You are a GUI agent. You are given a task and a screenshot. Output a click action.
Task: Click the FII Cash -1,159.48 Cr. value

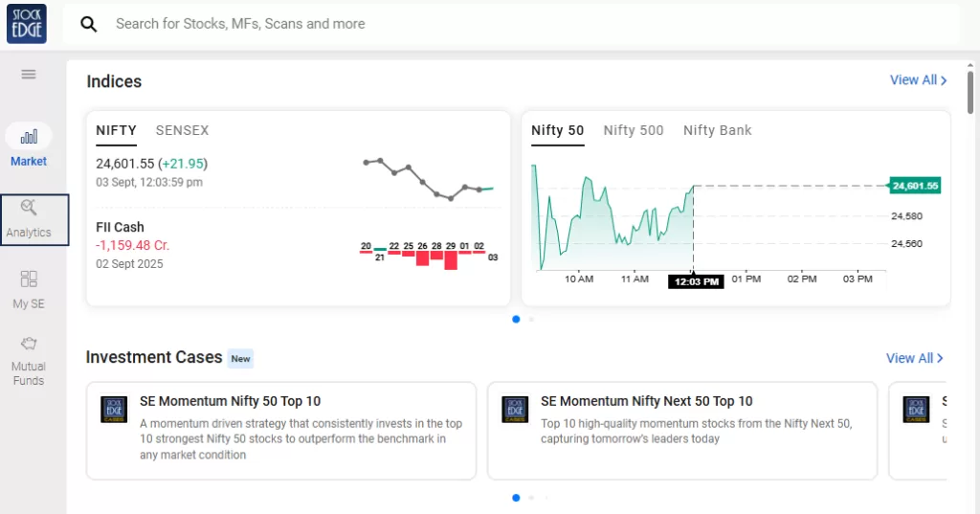pos(132,245)
